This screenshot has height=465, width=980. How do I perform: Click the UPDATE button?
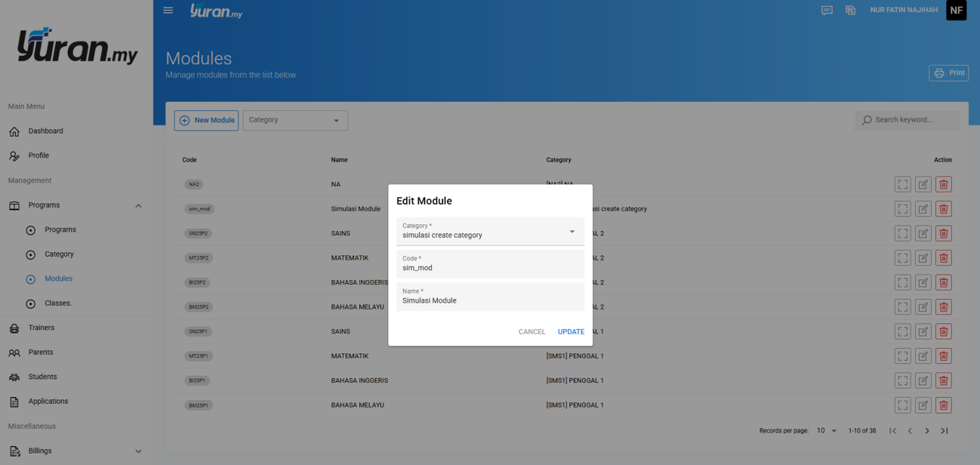(571, 332)
